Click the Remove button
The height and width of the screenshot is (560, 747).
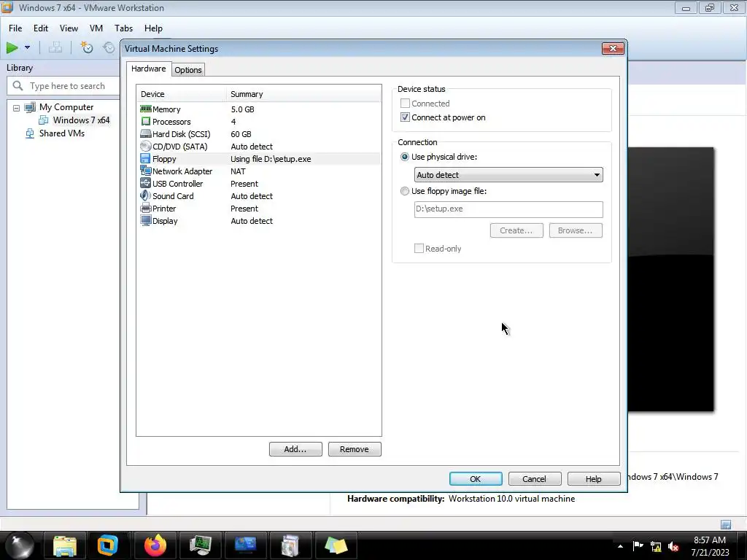coord(355,449)
